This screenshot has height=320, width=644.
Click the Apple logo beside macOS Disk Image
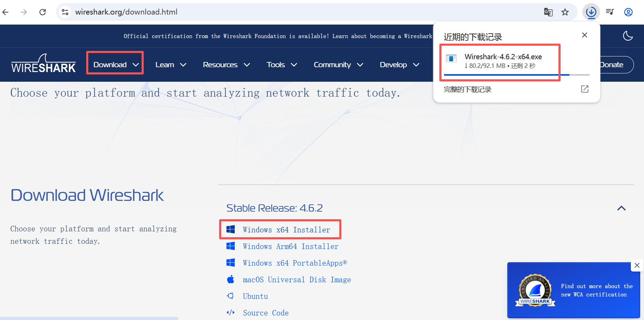[231, 279]
